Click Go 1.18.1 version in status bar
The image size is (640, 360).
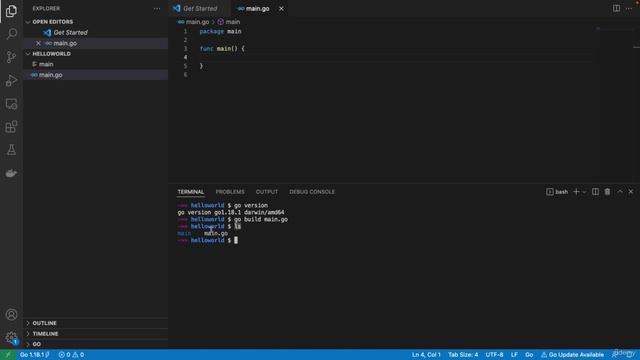click(x=35, y=355)
